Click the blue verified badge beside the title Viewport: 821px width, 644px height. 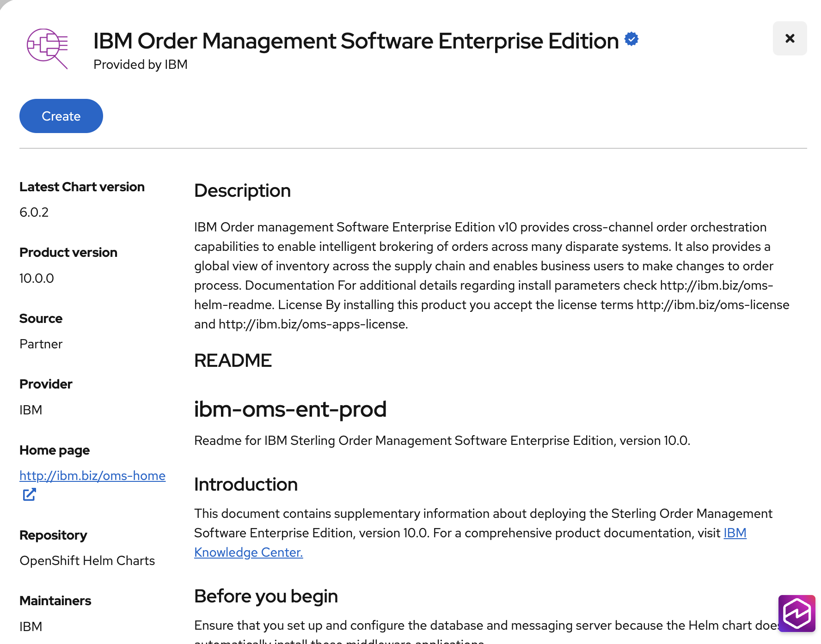[631, 39]
